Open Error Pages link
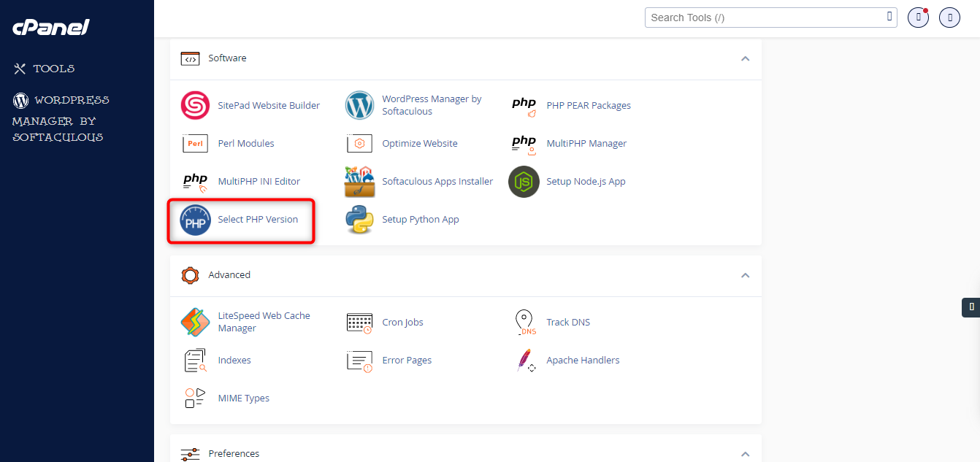Image resolution: width=980 pixels, height=462 pixels. [407, 361]
